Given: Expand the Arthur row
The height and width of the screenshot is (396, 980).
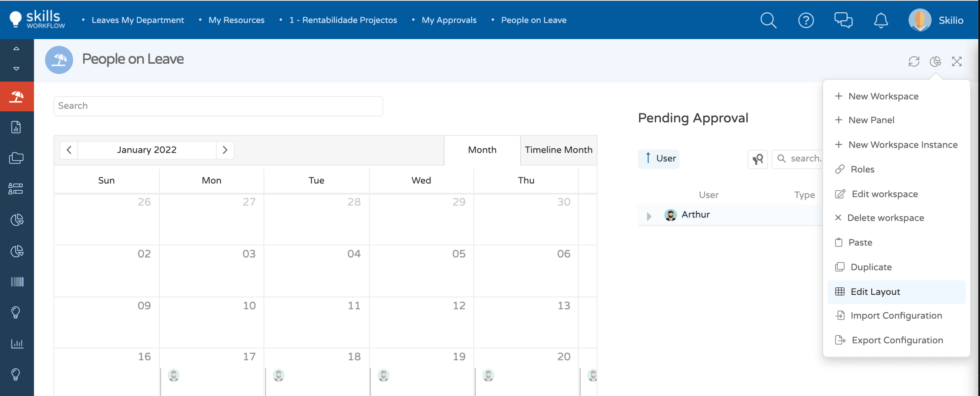Looking at the screenshot, I should (x=649, y=216).
